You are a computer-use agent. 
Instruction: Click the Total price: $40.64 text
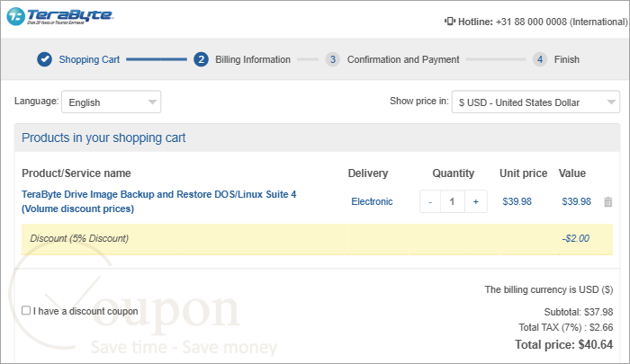[x=564, y=345]
